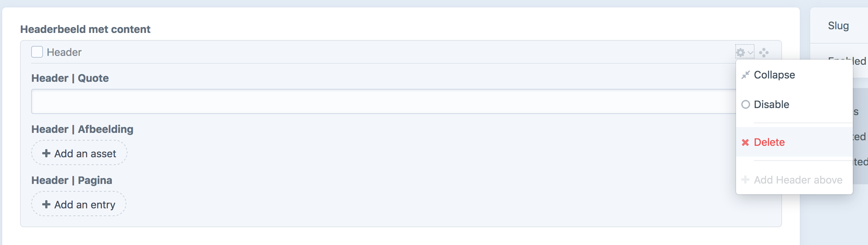868x245 pixels.
Task: Click the grayed plus icon beside Add Header above
Action: point(745,179)
